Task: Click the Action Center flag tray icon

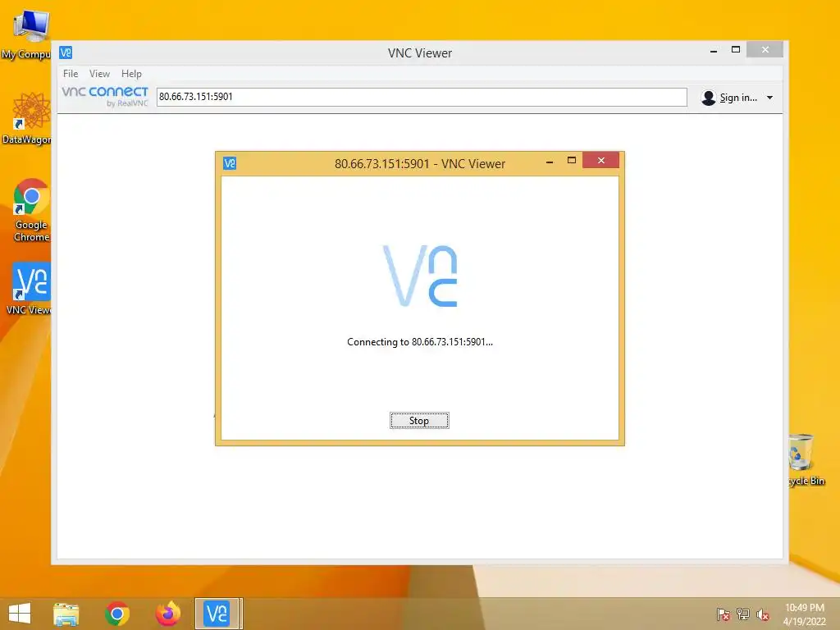Action: [x=724, y=614]
